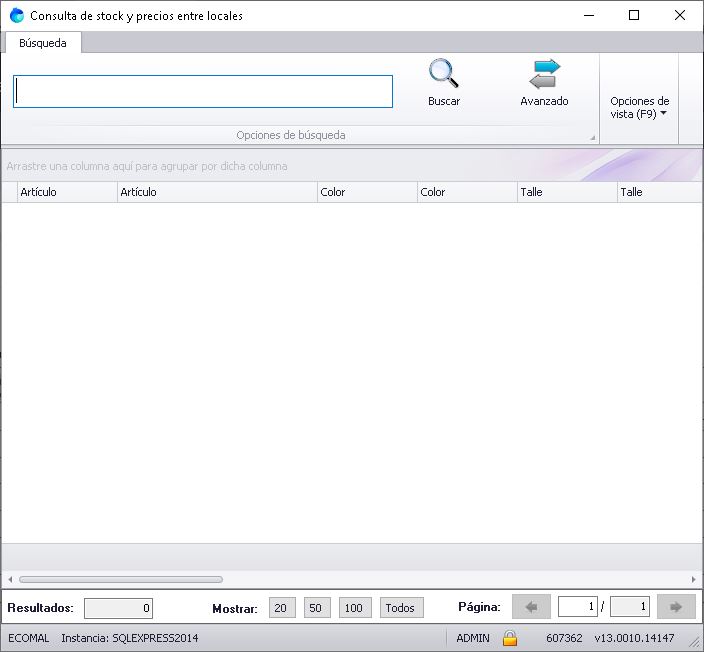Close the Consulta de stock window
704x652 pixels.
pos(680,15)
